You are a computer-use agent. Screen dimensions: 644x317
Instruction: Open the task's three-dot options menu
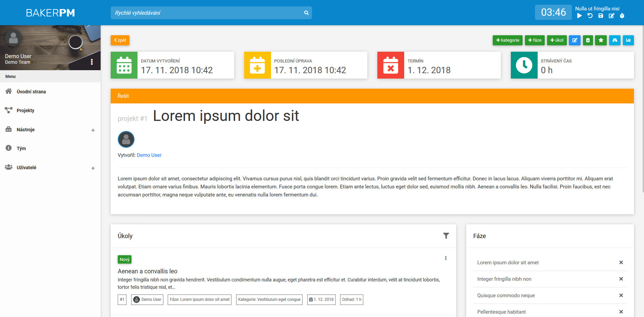(x=446, y=258)
